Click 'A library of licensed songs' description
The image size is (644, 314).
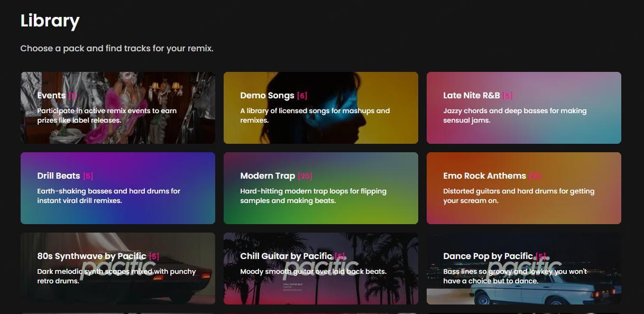(x=315, y=116)
